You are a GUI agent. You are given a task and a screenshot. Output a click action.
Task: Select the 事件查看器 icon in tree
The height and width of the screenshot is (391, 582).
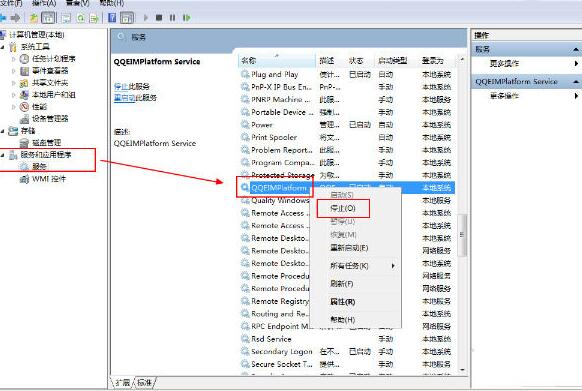pos(24,71)
